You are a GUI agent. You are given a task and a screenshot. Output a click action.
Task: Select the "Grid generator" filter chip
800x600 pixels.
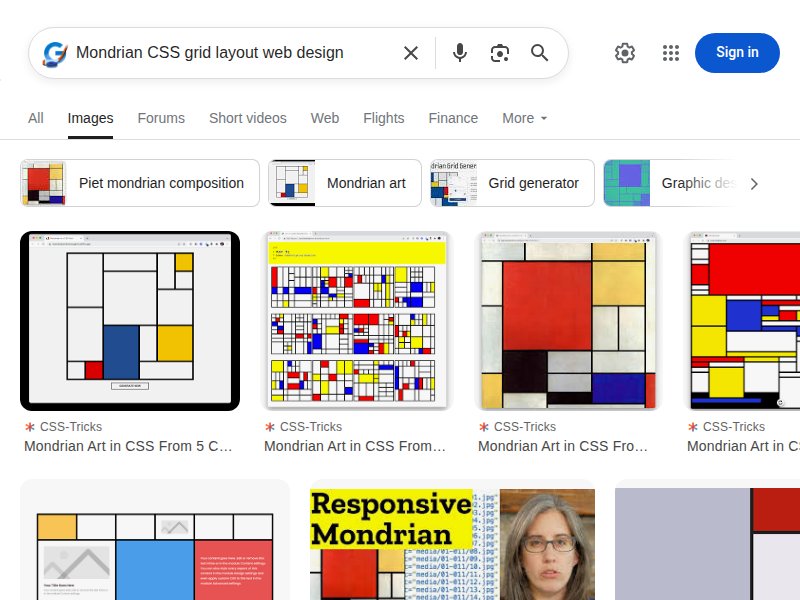coord(512,183)
